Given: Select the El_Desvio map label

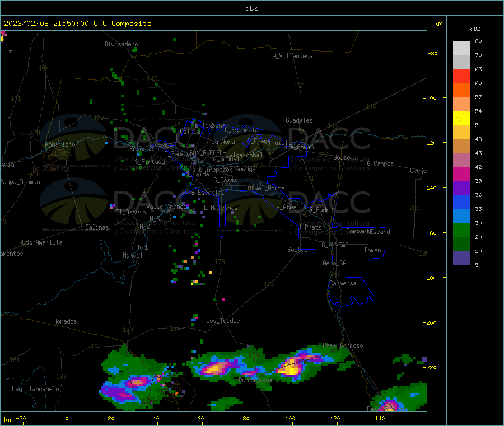Looking at the screenshot, I should [130, 212].
